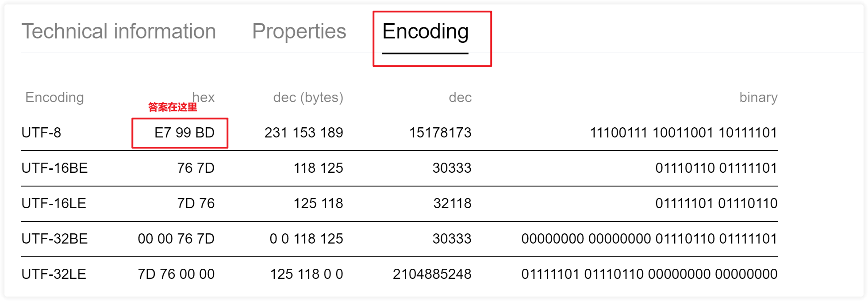The height and width of the screenshot is (301, 868).
Task: Click the binary column header
Action: (x=758, y=97)
